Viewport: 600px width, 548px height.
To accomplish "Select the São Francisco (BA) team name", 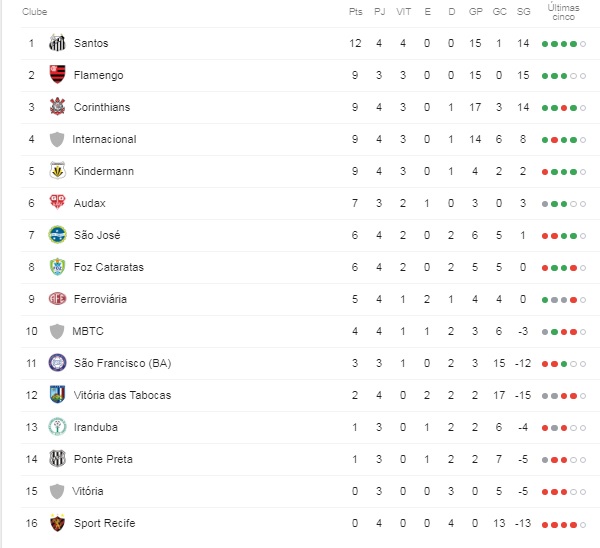I will [122, 363].
